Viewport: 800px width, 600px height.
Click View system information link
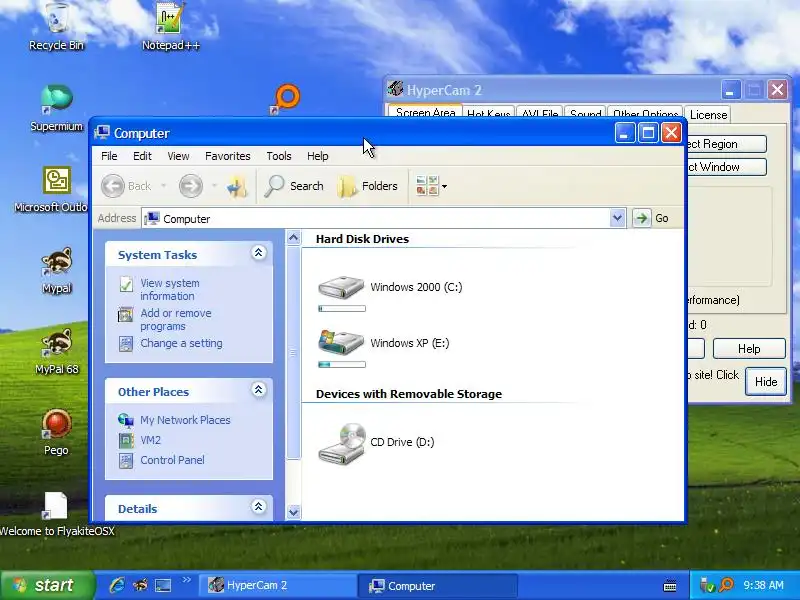(x=169, y=289)
